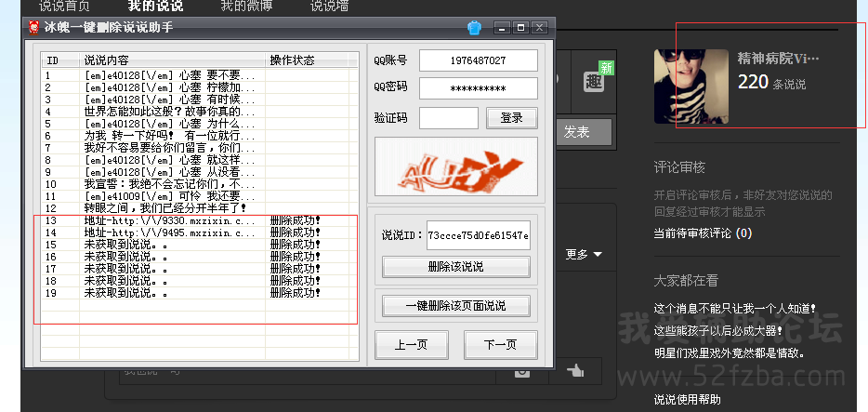
Task: Open 当前待审核评论 (0) link
Action: point(703,233)
